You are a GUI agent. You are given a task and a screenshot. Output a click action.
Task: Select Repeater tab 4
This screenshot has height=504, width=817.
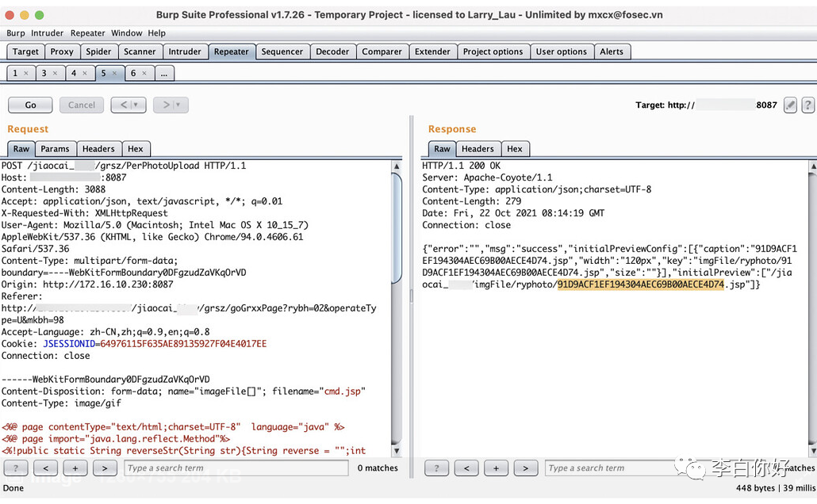coord(74,74)
